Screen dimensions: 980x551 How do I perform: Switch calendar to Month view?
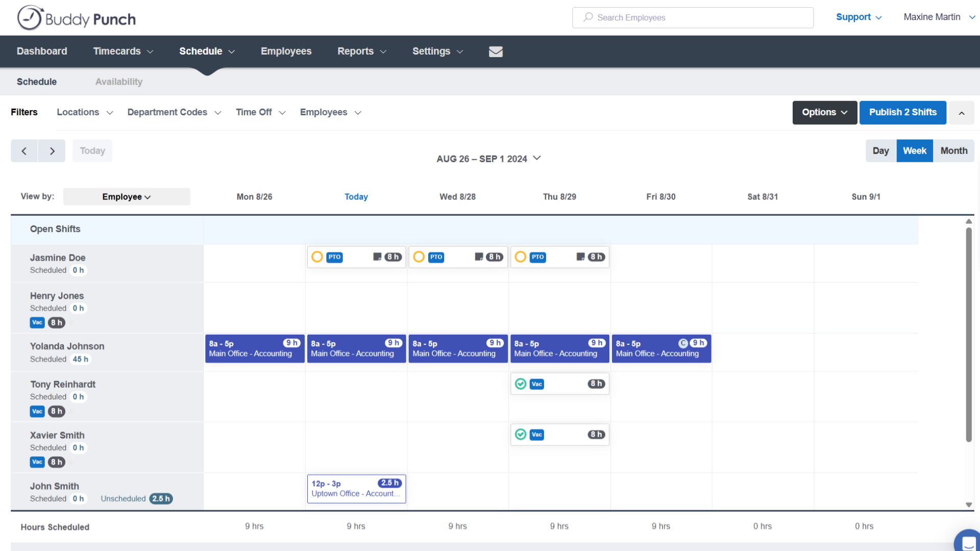coord(953,151)
